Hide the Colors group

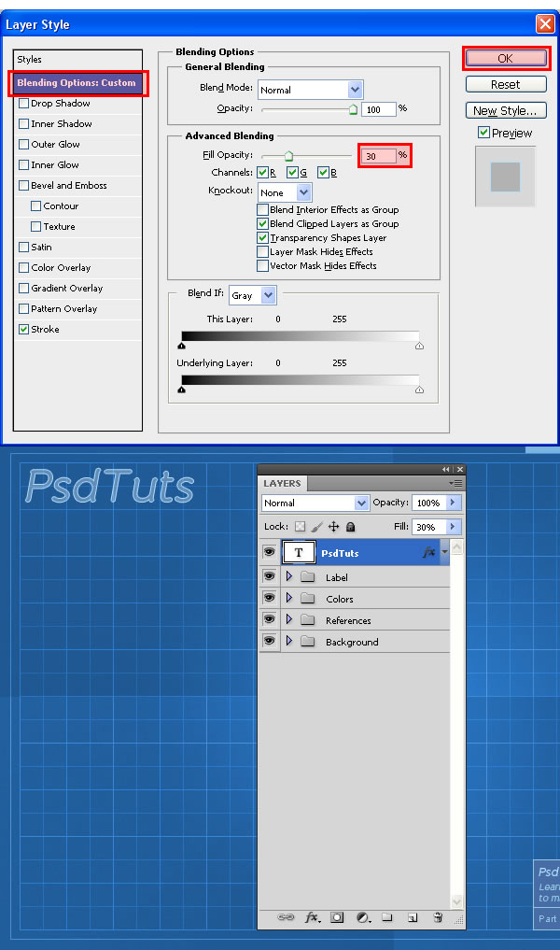coord(270,598)
